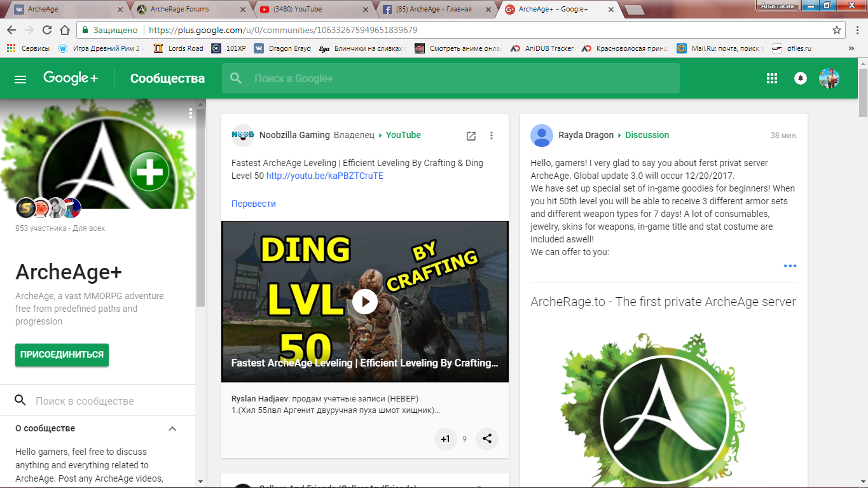This screenshot has width=868, height=488.
Task: Play the Ding LVL 50 video
Action: (365, 302)
